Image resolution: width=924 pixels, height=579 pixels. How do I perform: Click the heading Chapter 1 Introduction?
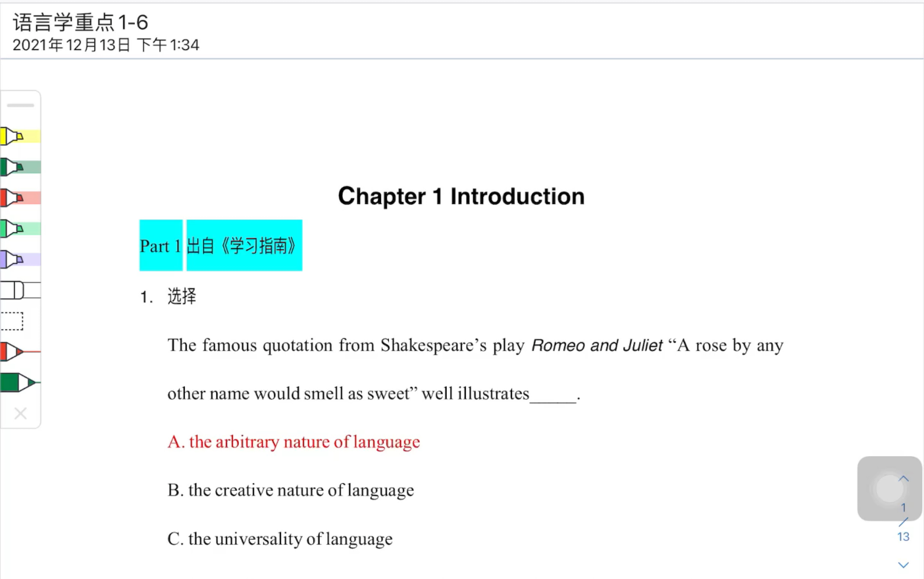point(461,196)
